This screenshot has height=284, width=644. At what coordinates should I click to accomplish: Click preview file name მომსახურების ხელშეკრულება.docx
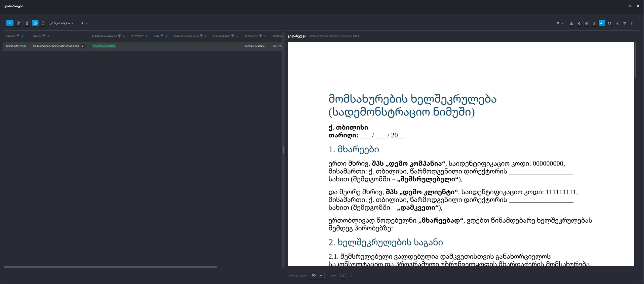pyautogui.click(x=334, y=36)
